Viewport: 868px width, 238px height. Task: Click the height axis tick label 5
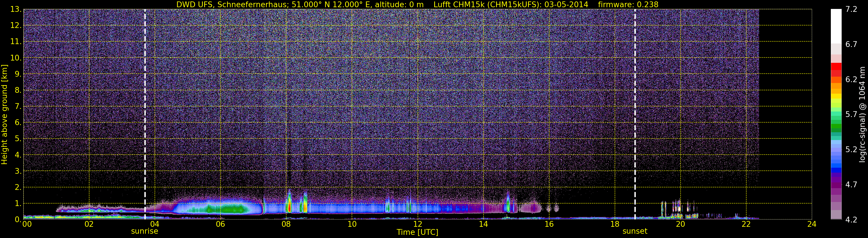(18, 139)
